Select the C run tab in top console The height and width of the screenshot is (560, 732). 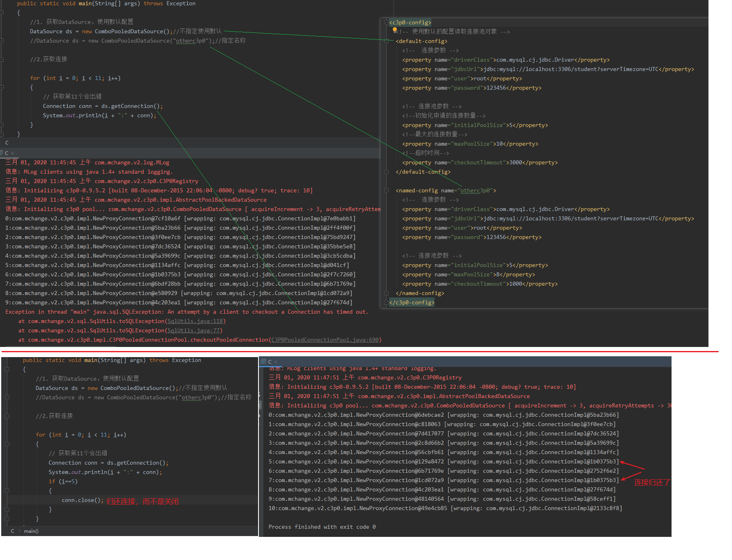[6, 153]
